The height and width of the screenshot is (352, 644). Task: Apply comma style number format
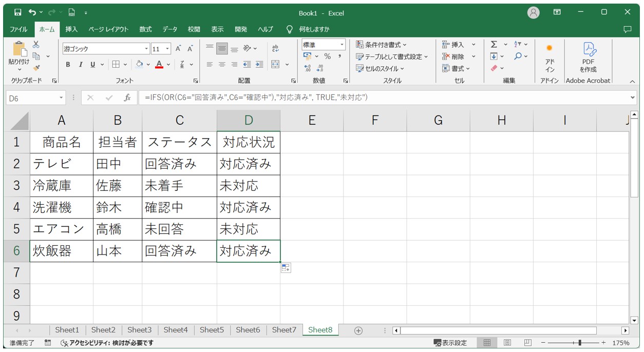point(339,56)
